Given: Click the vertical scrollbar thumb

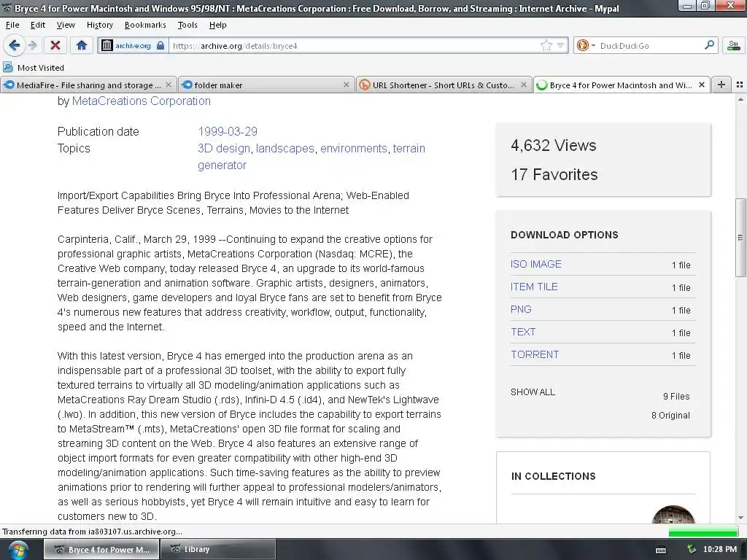Looking at the screenshot, I should (740, 237).
